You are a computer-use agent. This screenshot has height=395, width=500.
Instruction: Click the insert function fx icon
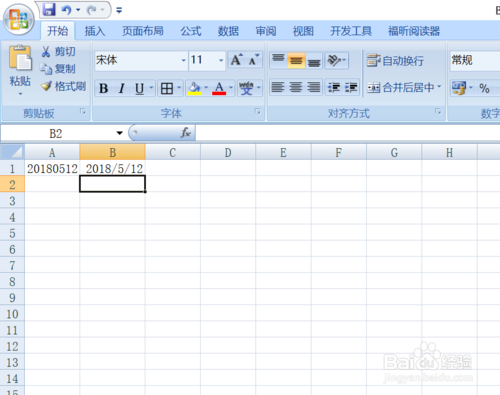[x=185, y=133]
